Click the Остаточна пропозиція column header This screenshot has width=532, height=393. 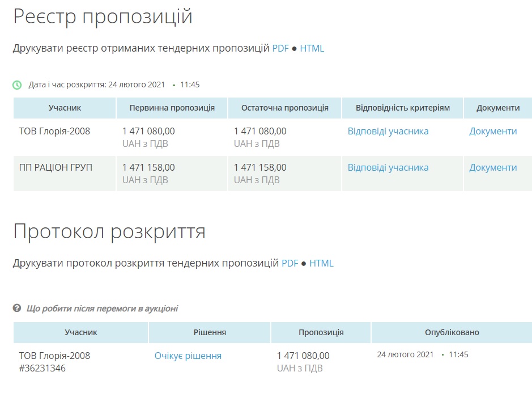[284, 108]
